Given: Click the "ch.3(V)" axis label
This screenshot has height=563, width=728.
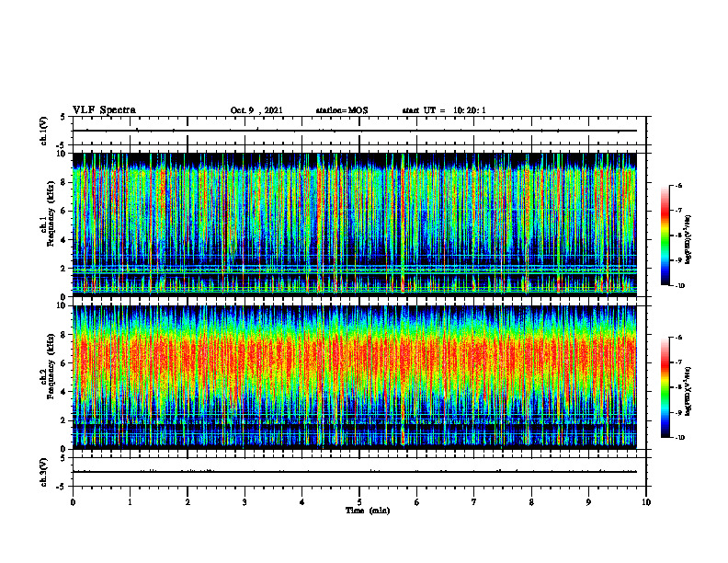Looking at the screenshot, I should (x=43, y=472).
